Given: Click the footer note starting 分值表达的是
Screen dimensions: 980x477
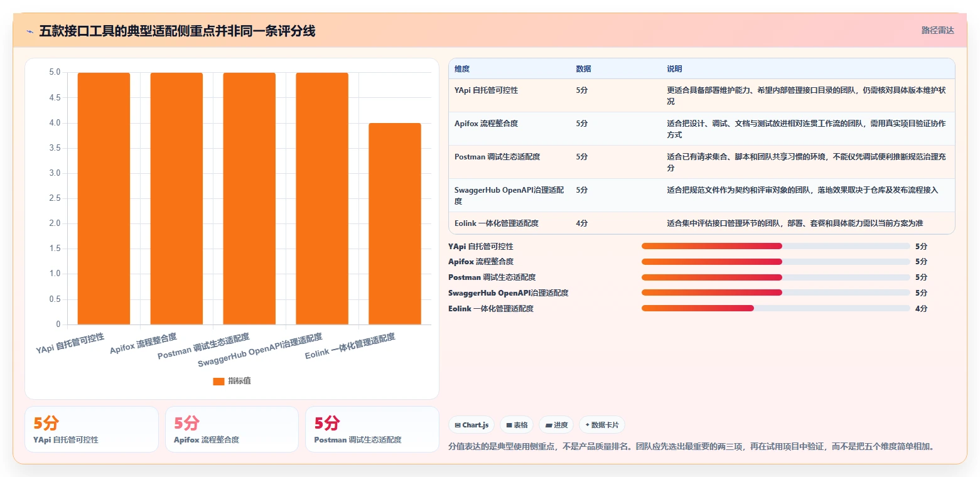Looking at the screenshot, I should 692,447.
